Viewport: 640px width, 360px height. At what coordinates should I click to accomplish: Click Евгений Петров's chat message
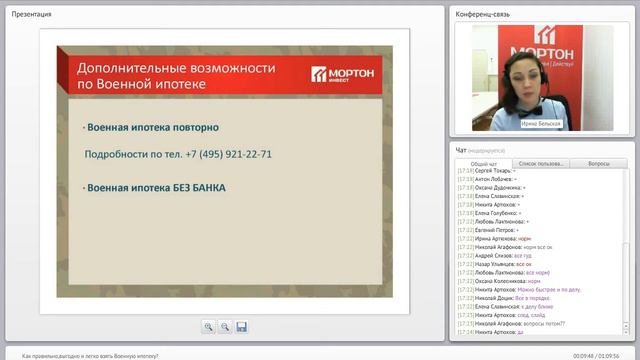tap(488, 230)
